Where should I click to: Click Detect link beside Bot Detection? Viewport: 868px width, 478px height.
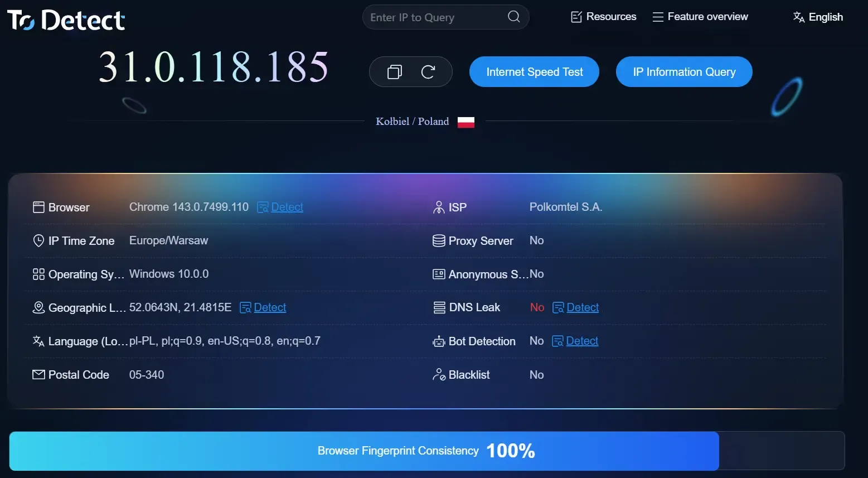coord(581,341)
